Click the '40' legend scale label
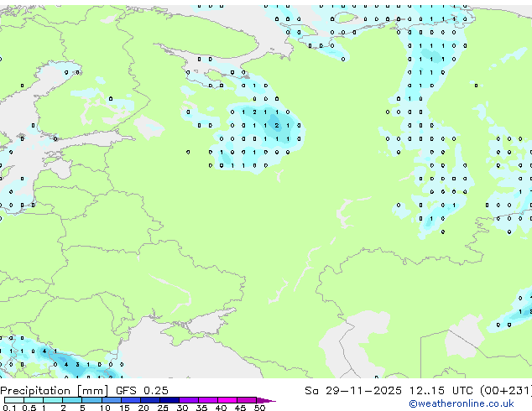Screen dimensions: 532x411 (x=221, y=408)
